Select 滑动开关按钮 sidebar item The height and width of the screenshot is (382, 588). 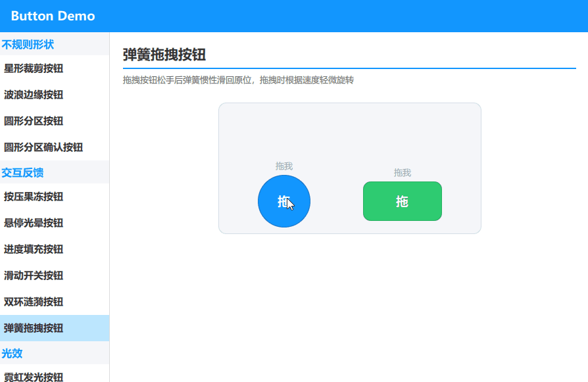click(x=55, y=275)
